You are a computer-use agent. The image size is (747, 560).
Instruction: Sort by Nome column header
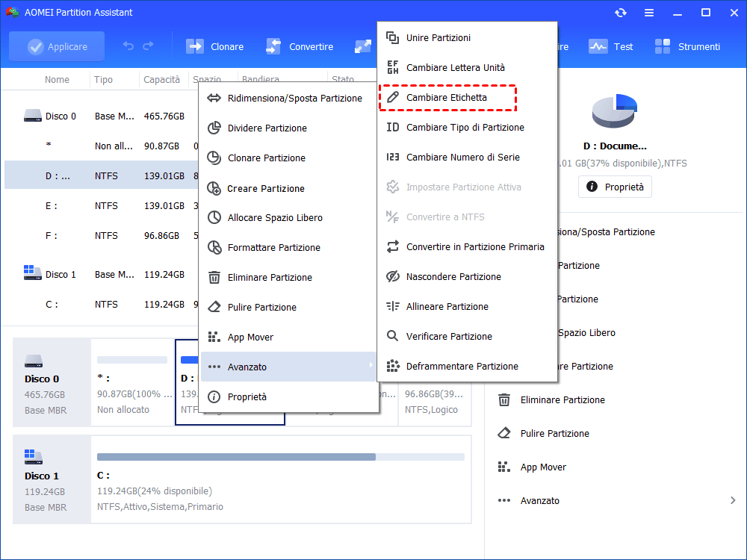coord(57,80)
